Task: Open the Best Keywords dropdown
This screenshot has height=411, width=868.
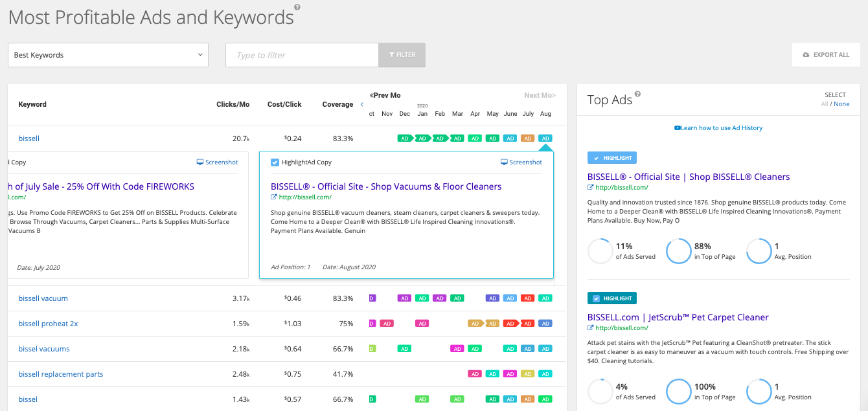Action: [108, 55]
